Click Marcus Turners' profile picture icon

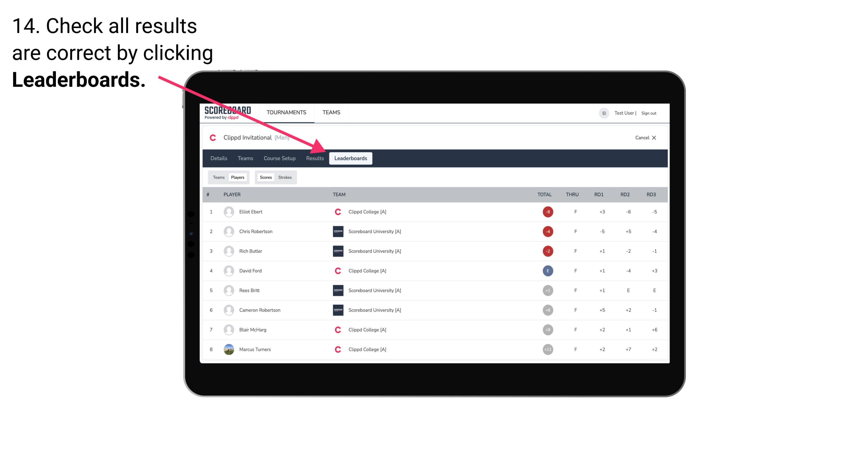coord(228,349)
